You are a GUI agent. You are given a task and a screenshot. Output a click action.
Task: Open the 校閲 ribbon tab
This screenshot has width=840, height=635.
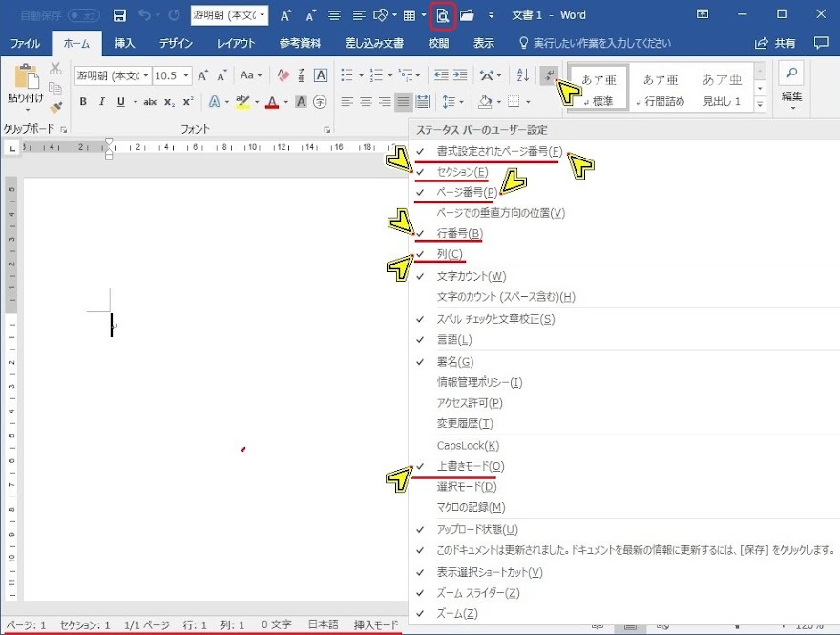pos(438,43)
